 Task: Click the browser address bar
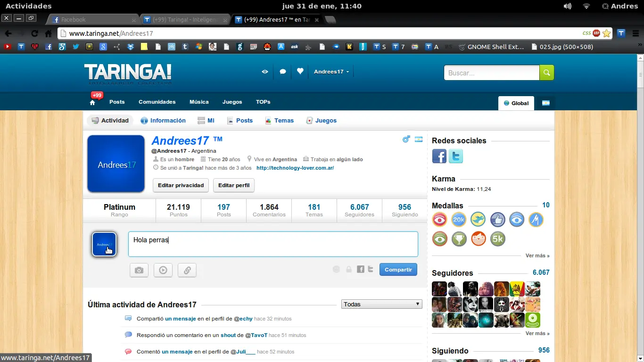tap(320, 33)
